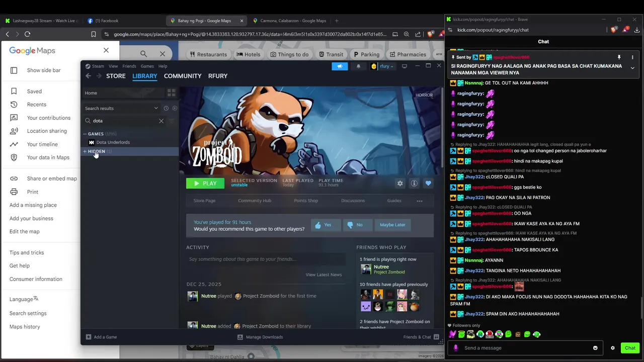The image size is (644, 362).
Task: Click the Kick Chat send button
Action: [630, 348]
